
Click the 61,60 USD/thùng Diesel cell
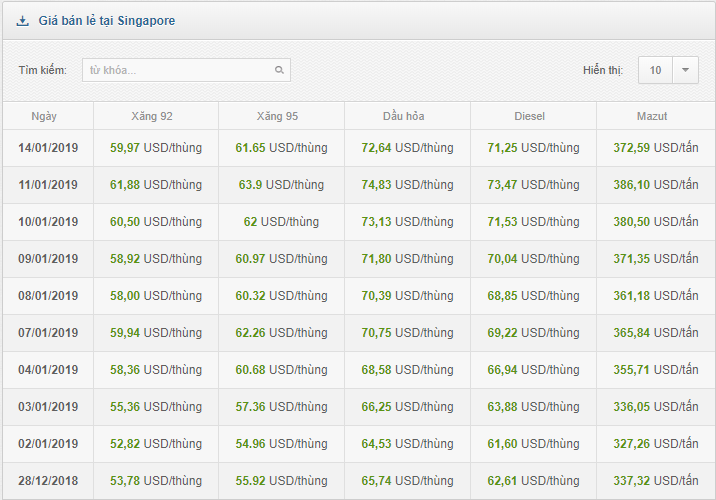click(533, 444)
